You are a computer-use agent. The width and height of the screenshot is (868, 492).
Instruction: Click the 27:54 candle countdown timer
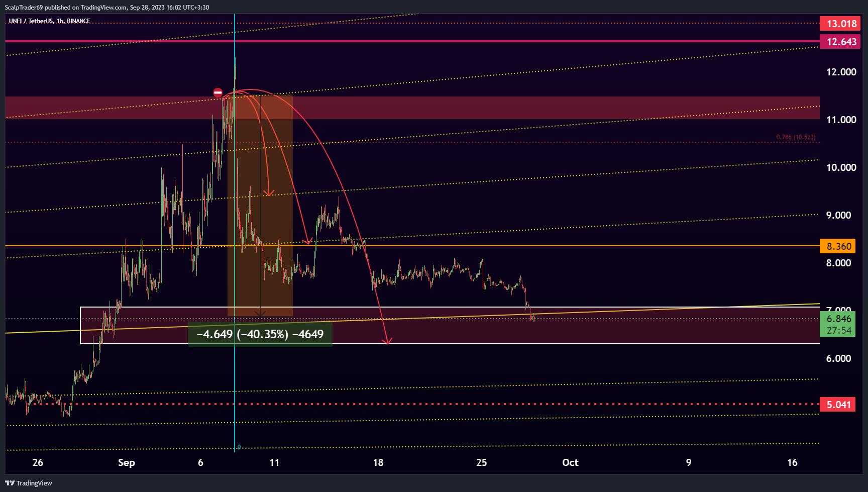coord(839,331)
